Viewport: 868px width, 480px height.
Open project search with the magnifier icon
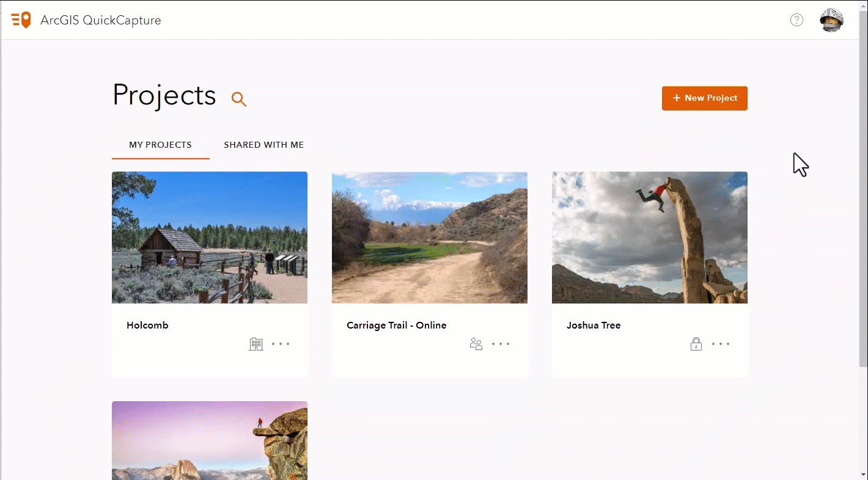point(238,99)
